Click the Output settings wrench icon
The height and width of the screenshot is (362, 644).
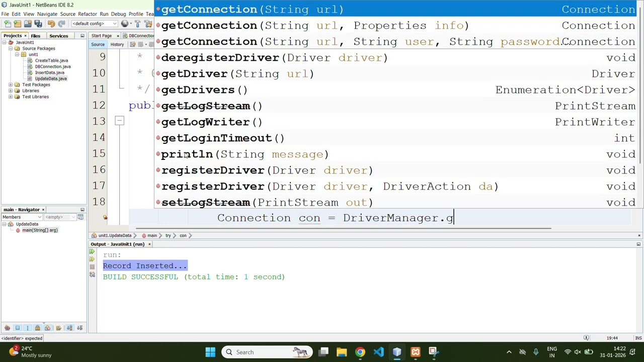point(92,275)
